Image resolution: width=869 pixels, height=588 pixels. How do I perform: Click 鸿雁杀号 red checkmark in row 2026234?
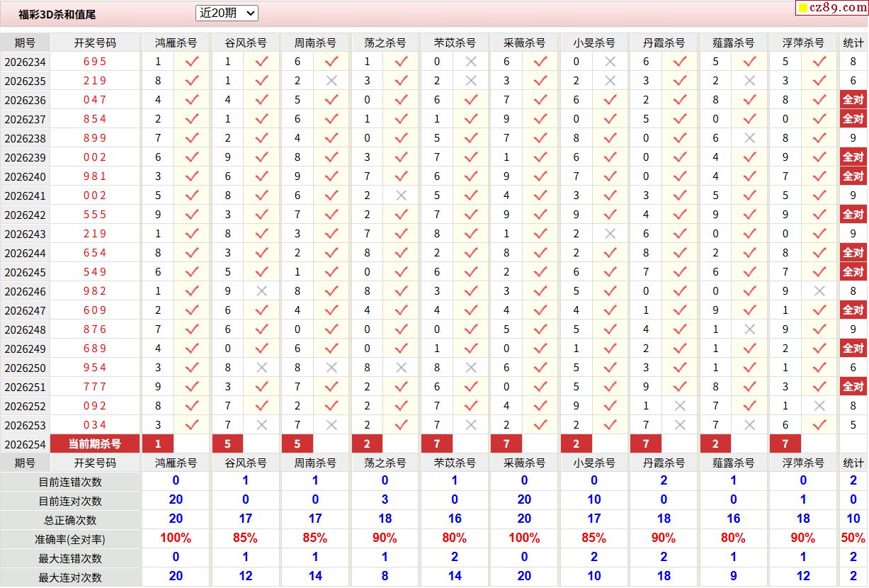[x=192, y=62]
